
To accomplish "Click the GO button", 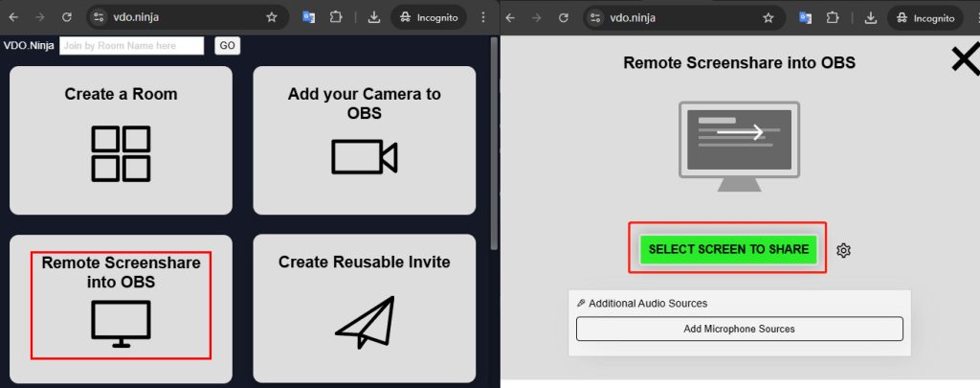I will pos(228,46).
